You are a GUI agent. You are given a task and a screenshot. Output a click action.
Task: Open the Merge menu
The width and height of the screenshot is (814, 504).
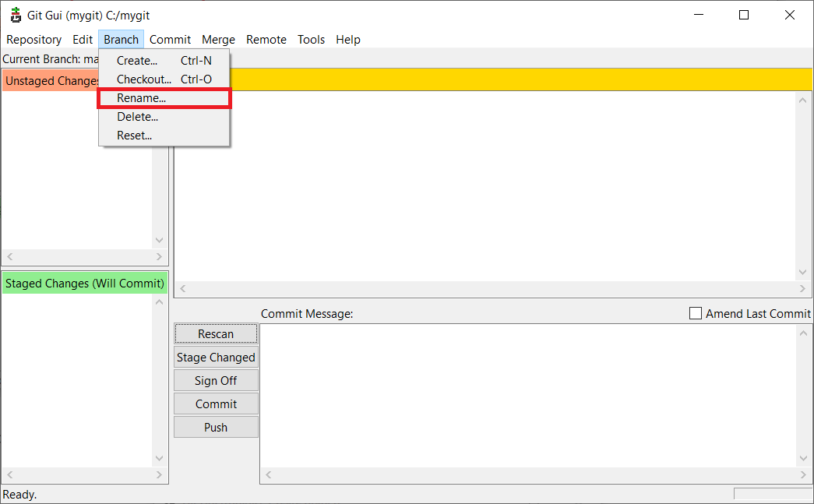click(x=218, y=40)
